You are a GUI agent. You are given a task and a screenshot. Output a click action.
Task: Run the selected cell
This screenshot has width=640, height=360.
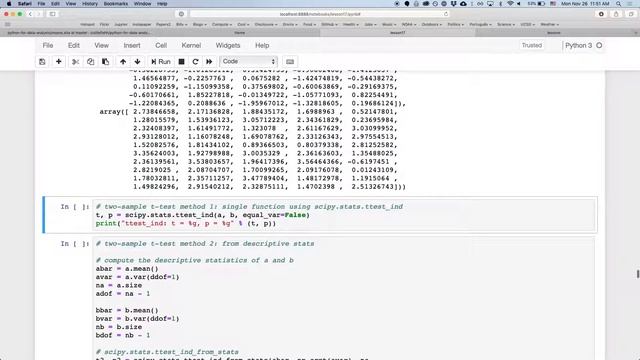[161, 62]
